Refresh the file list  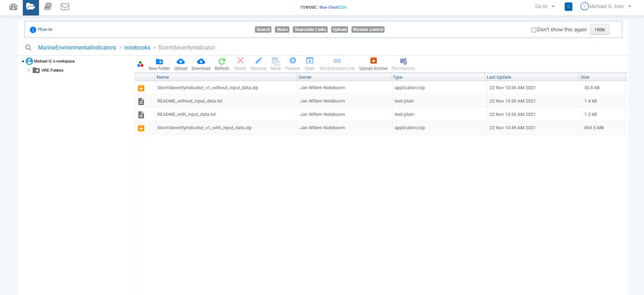(222, 64)
